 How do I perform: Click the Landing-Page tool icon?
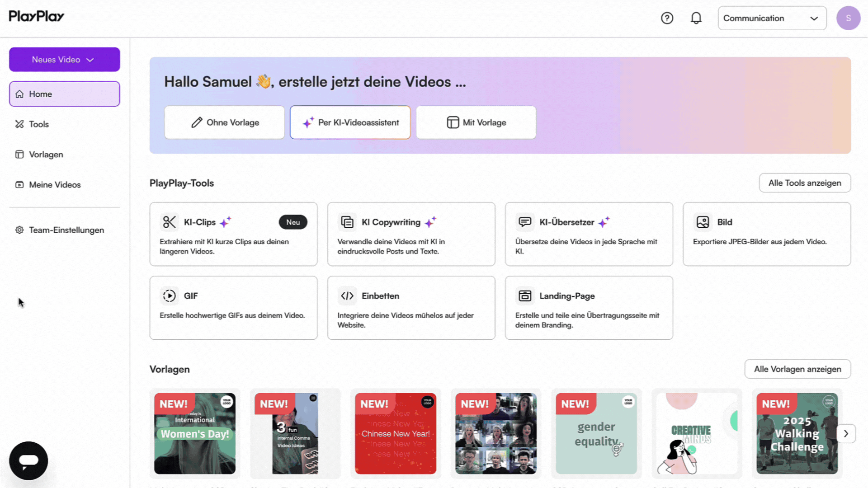525,296
